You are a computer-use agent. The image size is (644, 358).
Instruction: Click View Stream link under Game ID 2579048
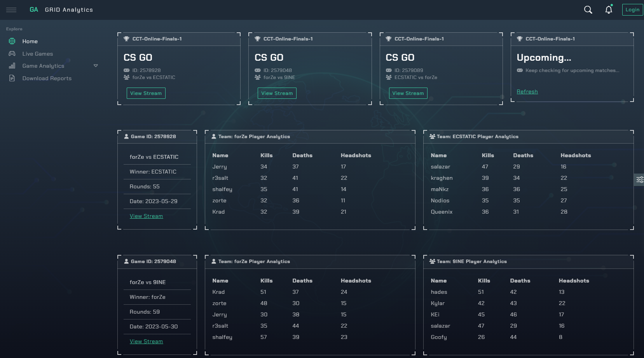(x=146, y=341)
